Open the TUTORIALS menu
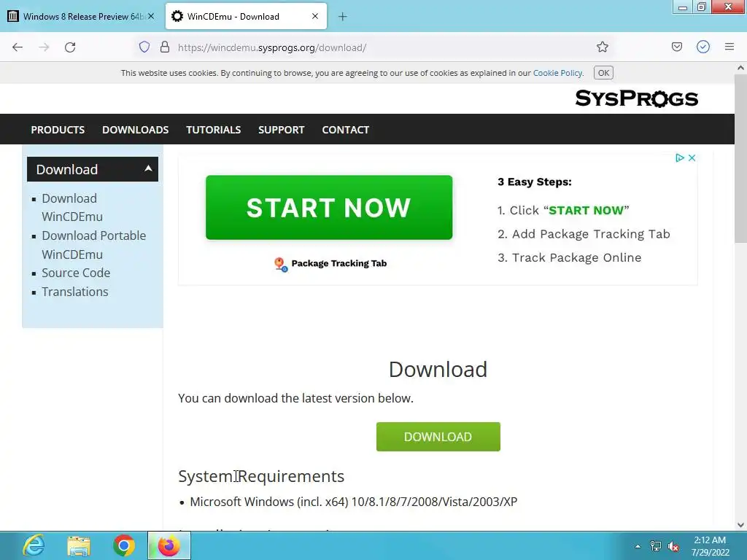Screen dimensions: 747x560 pos(214,130)
